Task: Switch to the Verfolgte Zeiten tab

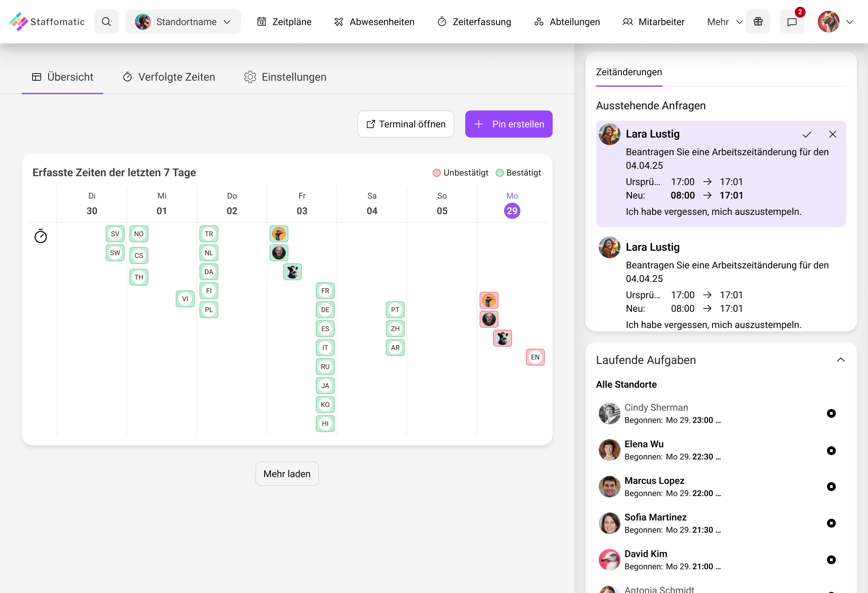Action: [x=169, y=77]
